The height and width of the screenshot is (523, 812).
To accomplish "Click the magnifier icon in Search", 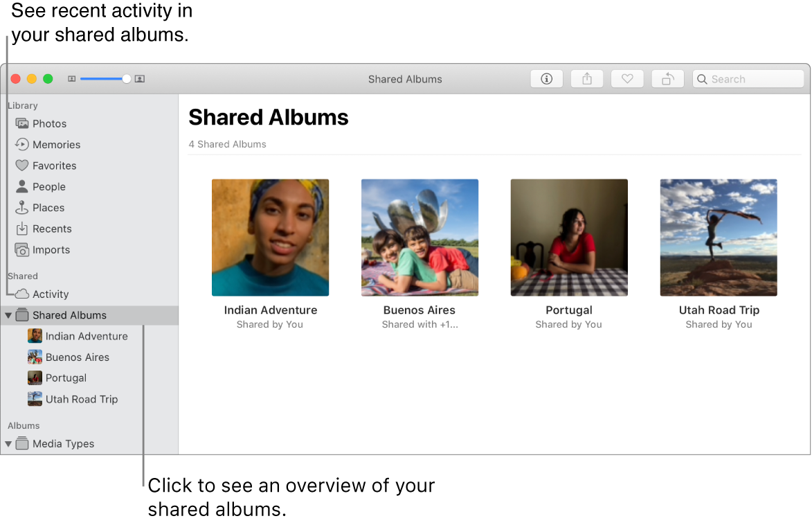I will click(702, 79).
